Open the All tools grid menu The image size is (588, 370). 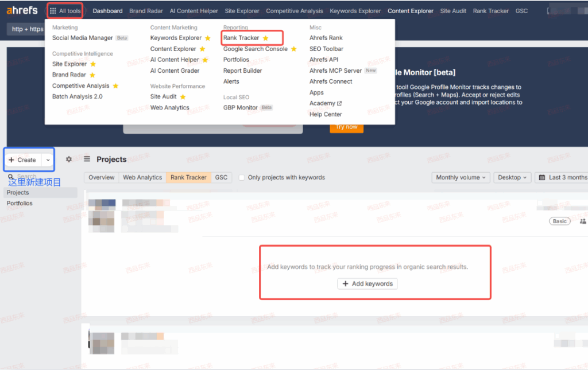pos(65,11)
